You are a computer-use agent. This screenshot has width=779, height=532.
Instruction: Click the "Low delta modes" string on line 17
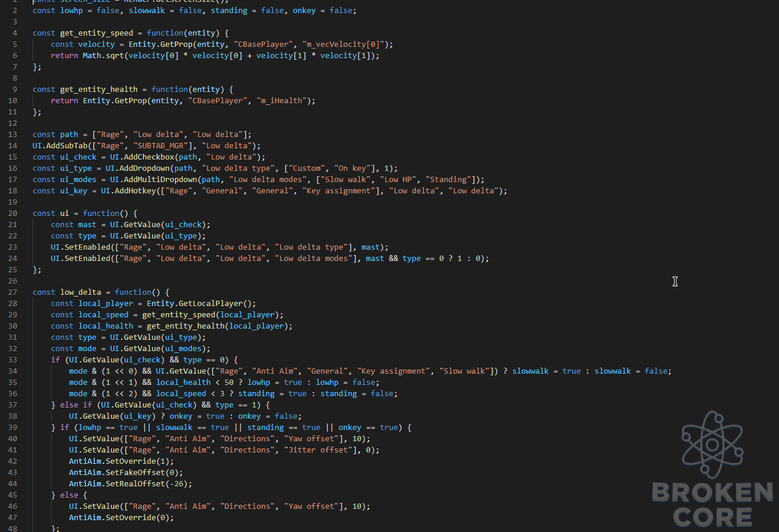[268, 180]
